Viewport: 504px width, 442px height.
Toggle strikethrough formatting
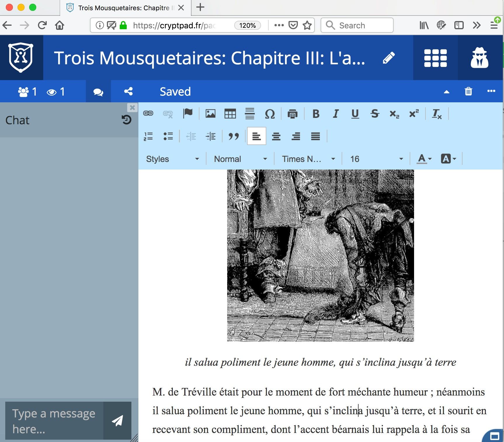click(x=375, y=114)
